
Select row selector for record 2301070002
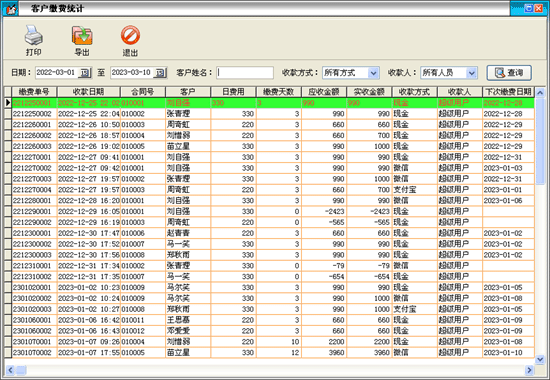coord(7,353)
